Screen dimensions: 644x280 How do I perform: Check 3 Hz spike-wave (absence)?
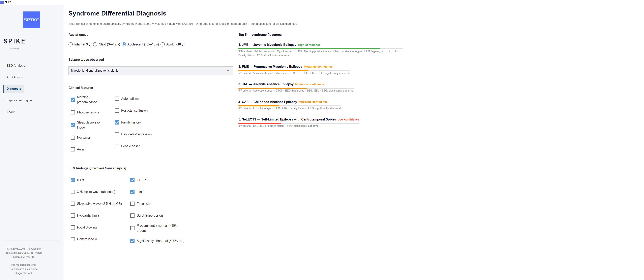click(x=73, y=192)
